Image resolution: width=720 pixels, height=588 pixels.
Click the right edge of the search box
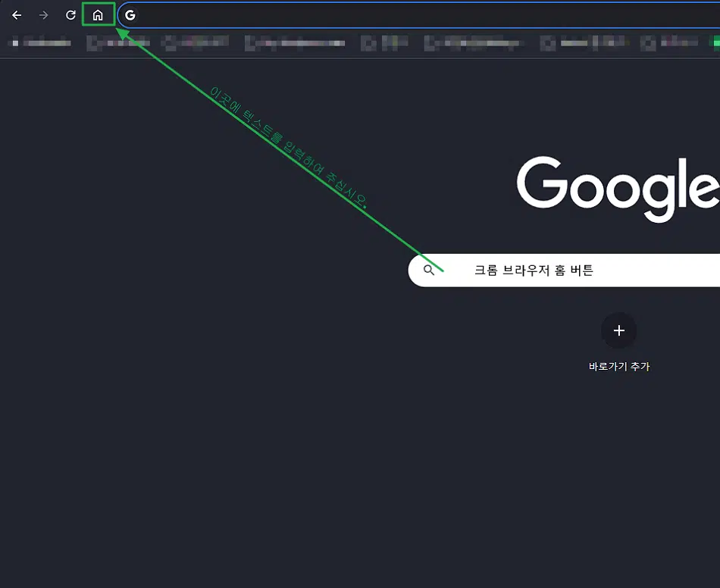[712, 270]
